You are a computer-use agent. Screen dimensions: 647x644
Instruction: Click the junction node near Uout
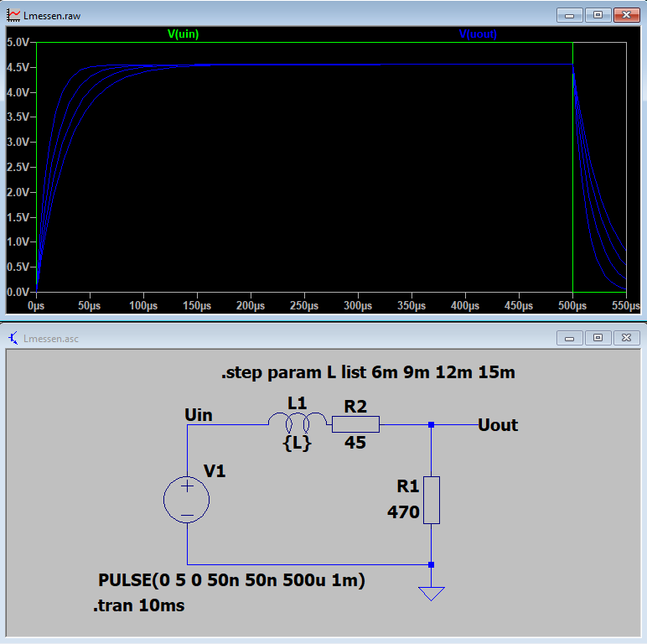[x=432, y=425]
